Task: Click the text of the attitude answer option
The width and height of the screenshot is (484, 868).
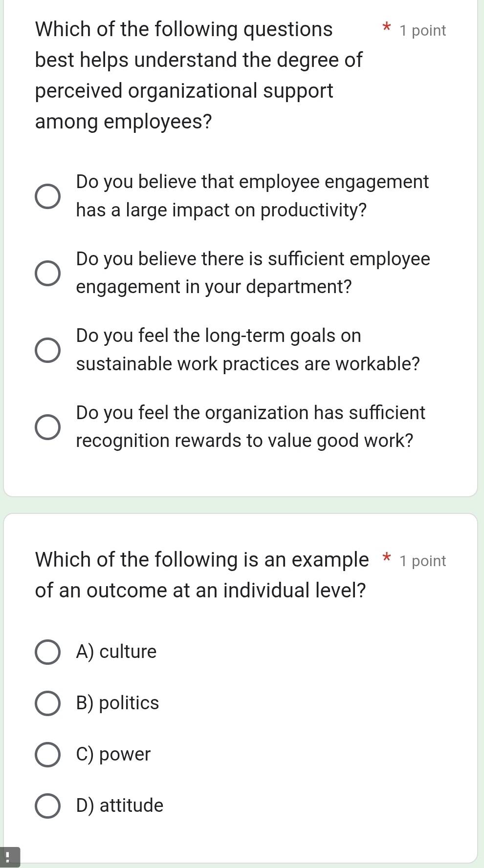Action: click(x=120, y=805)
